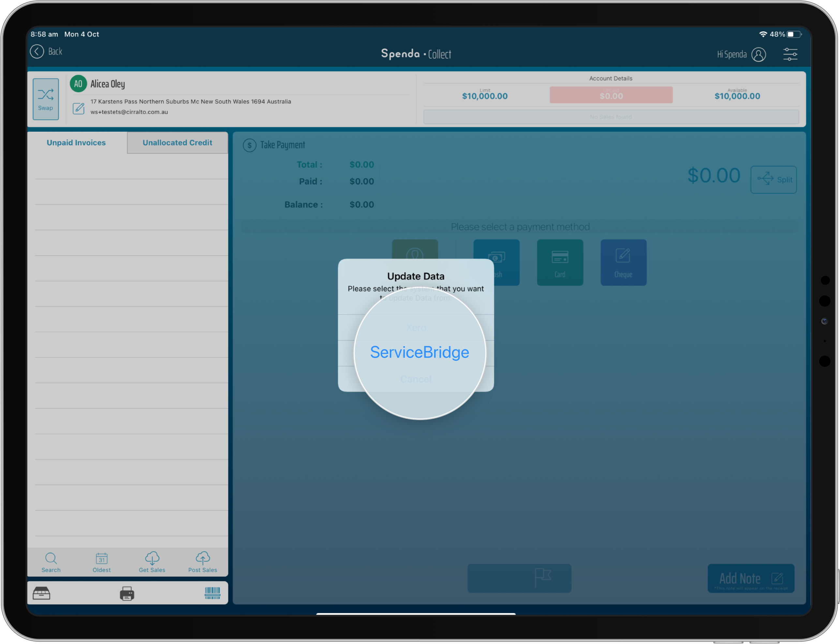The width and height of the screenshot is (840, 644).
Task: Switch to Unallocated Credit tab
Action: [177, 143]
